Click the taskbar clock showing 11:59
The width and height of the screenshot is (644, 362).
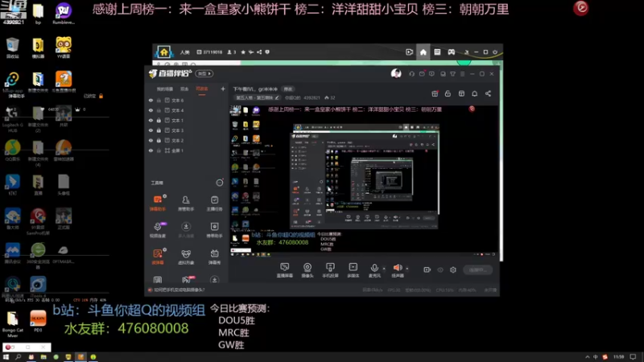coord(618,357)
